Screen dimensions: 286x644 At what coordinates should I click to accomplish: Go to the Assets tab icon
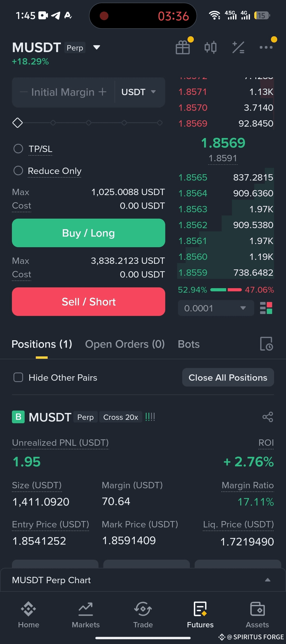(257, 609)
